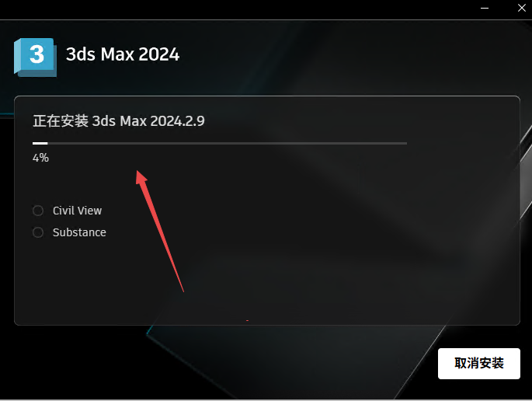Select the Civil View component label
Viewport: 532px width, 401px height.
(x=78, y=211)
